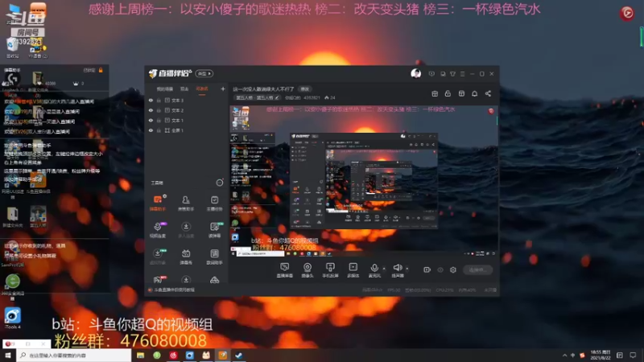Share the room with the share icon

[488, 93]
